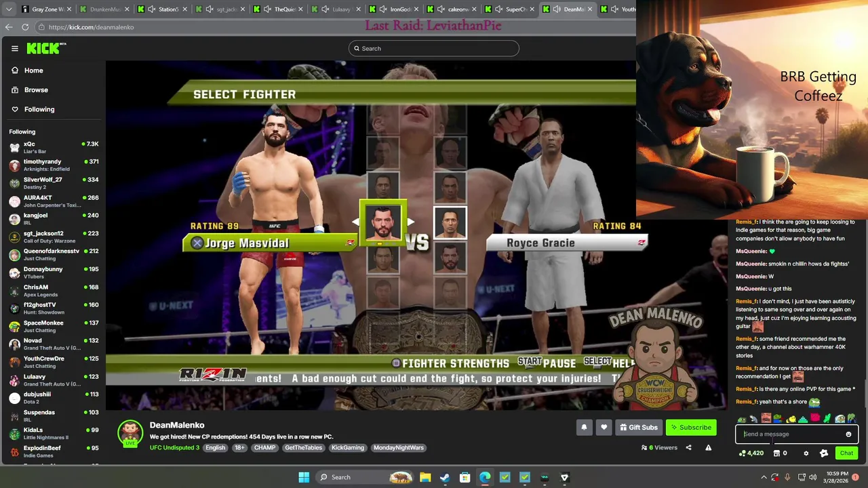This screenshot has width=868, height=488.
Task: Click the UFC Undisputed 3 category link
Action: 174,447
